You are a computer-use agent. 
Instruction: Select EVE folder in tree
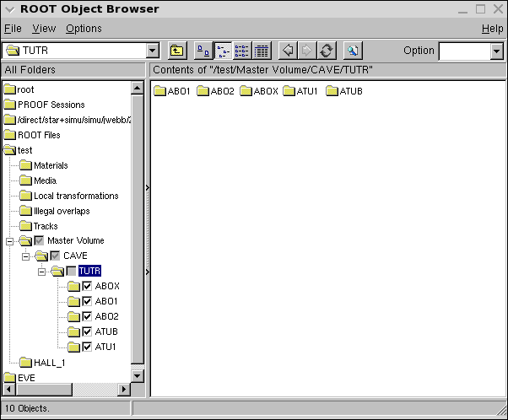[x=19, y=378]
